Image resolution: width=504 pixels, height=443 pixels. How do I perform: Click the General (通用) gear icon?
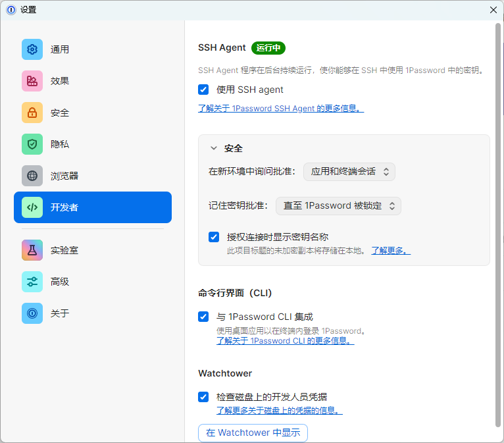32,49
